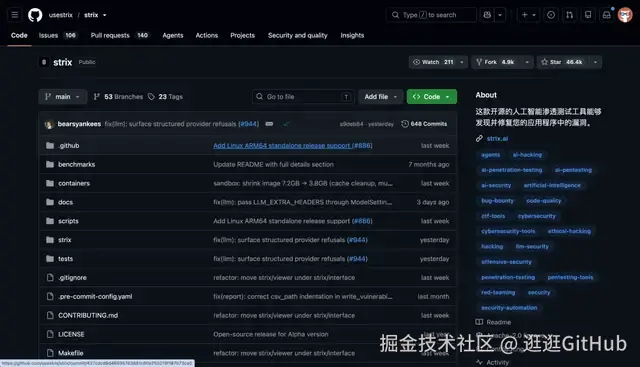
Task: Open #944 pull request link in strix row
Action: [357, 240]
